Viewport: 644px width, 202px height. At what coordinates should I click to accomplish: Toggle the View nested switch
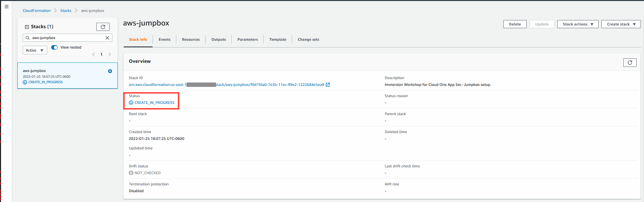[55, 48]
